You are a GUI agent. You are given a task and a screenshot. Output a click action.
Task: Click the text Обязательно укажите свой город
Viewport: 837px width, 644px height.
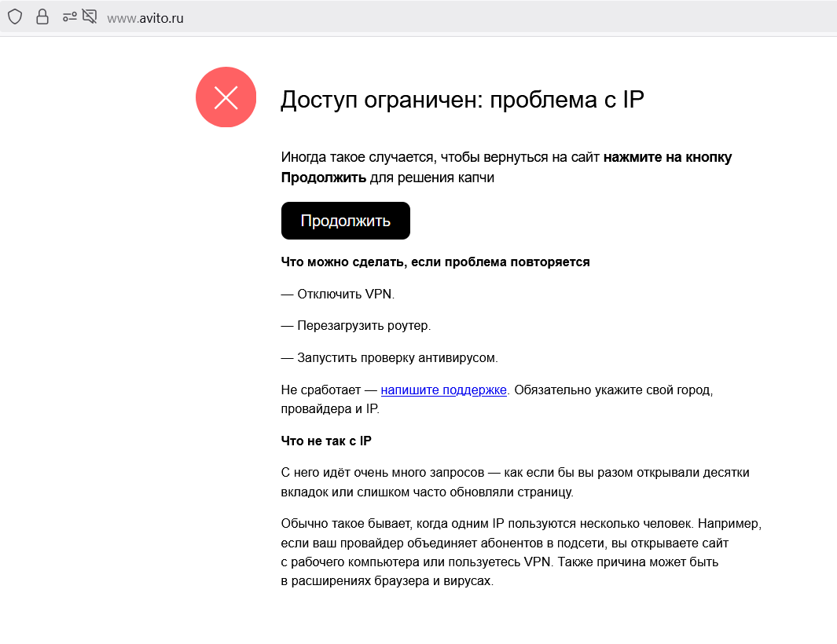[613, 390]
